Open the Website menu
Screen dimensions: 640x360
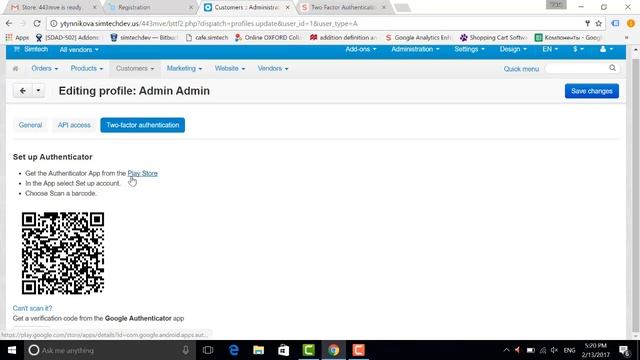(230, 69)
